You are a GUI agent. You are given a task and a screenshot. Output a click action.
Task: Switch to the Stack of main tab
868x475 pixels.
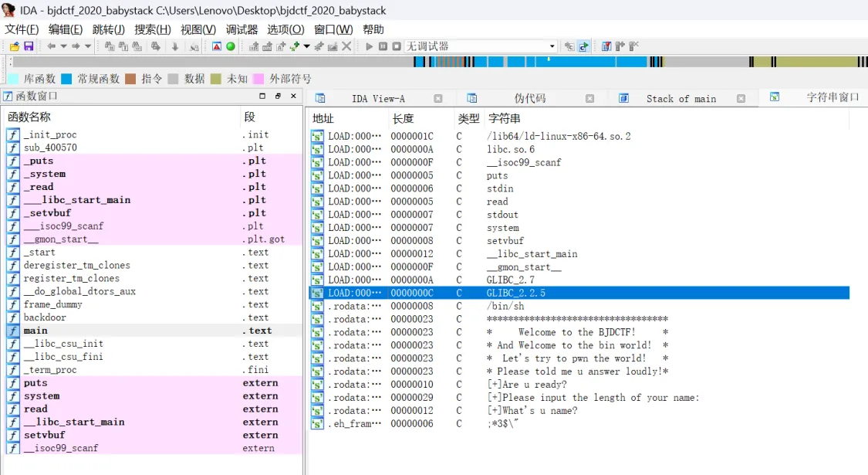click(x=681, y=99)
